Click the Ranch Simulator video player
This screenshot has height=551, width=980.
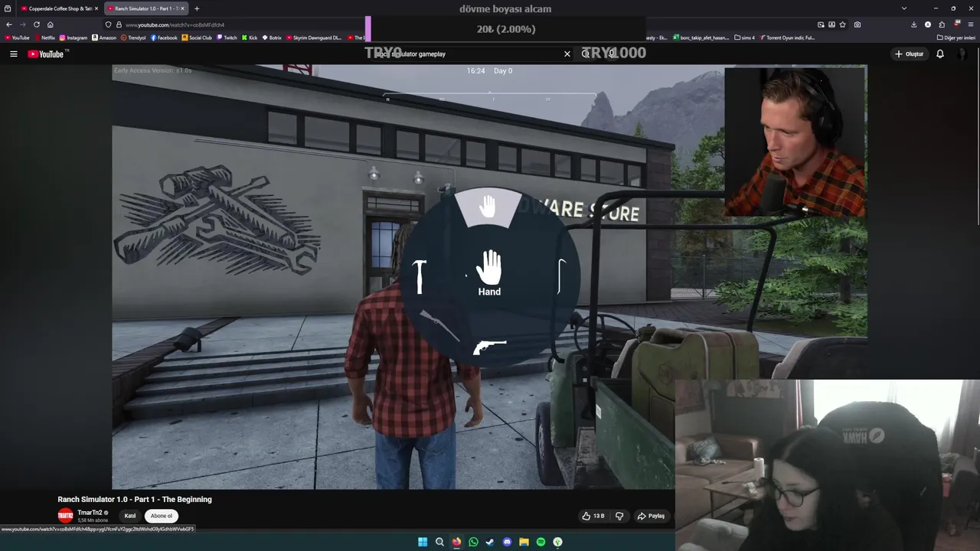point(489,277)
